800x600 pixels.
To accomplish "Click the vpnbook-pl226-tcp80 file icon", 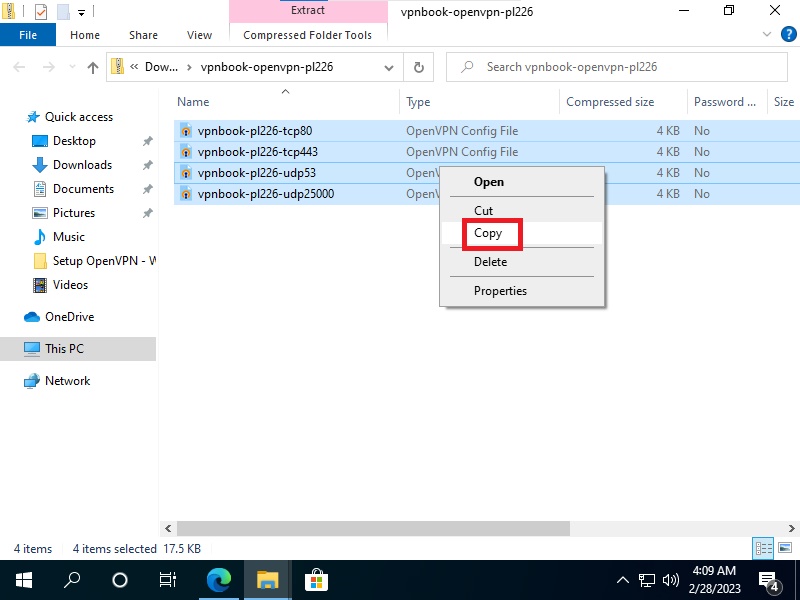I will pyautogui.click(x=186, y=131).
